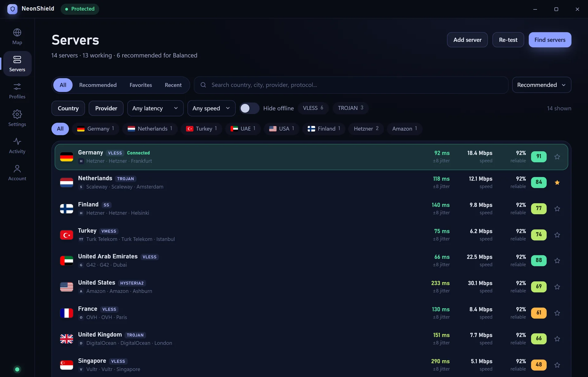Select the Turkey VMESS server row
The image size is (588, 377).
point(311,235)
